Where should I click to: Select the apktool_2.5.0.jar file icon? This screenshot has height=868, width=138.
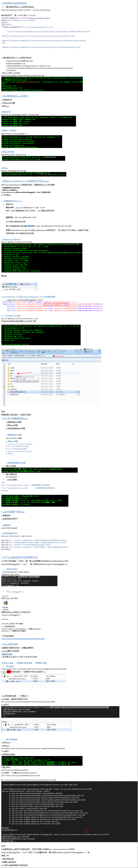3,287
